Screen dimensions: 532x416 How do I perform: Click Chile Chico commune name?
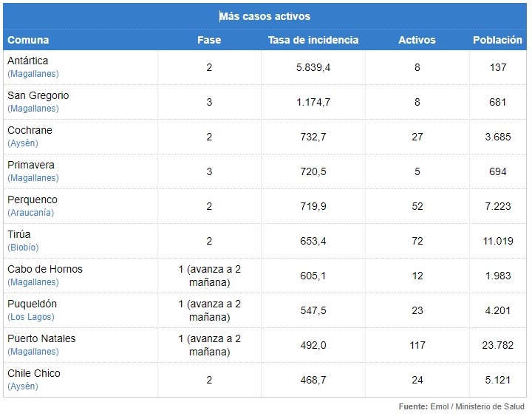click(x=34, y=373)
